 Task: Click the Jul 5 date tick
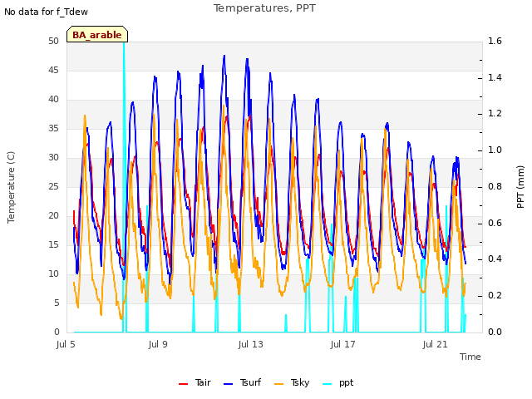66,344
